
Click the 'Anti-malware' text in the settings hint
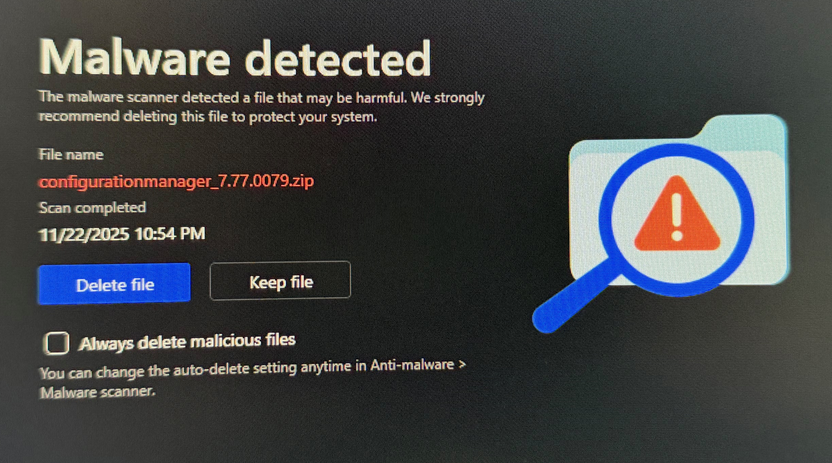tap(412, 365)
